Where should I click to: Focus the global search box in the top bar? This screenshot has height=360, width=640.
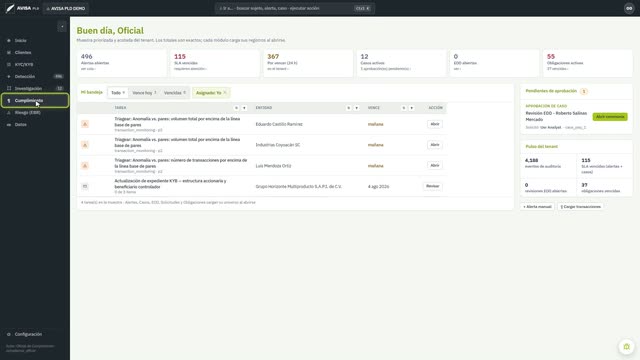pos(294,8)
